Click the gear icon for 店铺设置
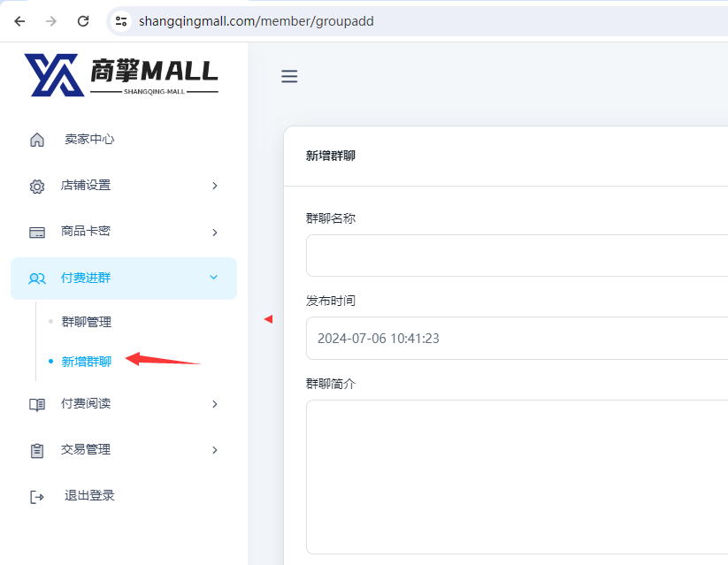This screenshot has width=728, height=565. point(37,186)
